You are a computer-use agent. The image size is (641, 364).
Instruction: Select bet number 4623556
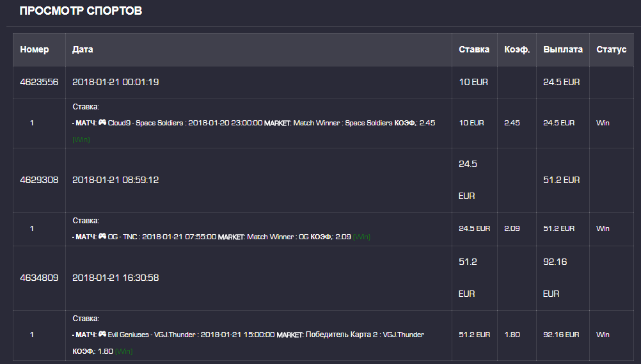39,82
